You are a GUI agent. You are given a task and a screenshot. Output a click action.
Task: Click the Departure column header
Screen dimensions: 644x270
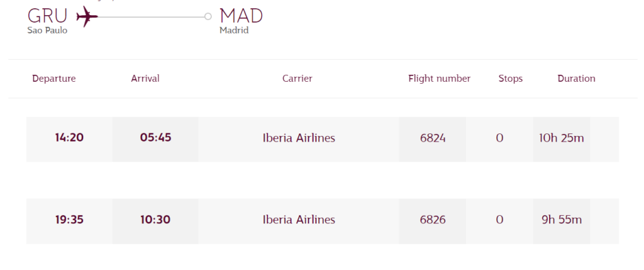click(x=54, y=79)
